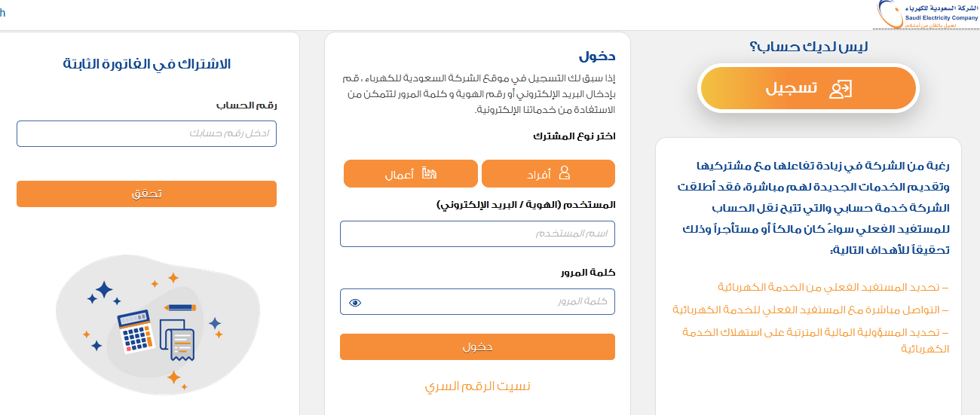Click the invoice receipt illustration icon
The image size is (980, 415).
179,342
